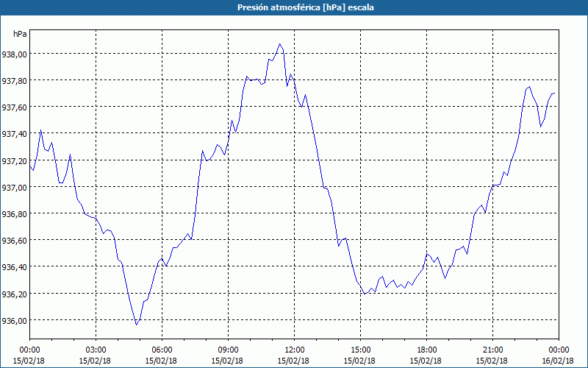Click the 936,20 y-axis label

pyautogui.click(x=15, y=294)
